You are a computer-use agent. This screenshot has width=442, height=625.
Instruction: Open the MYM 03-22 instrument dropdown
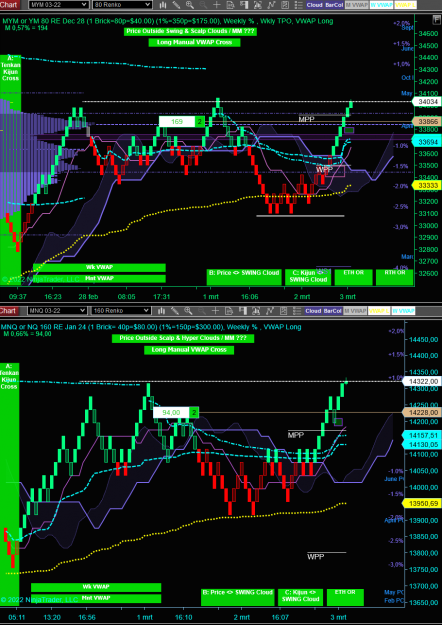[58, 5]
